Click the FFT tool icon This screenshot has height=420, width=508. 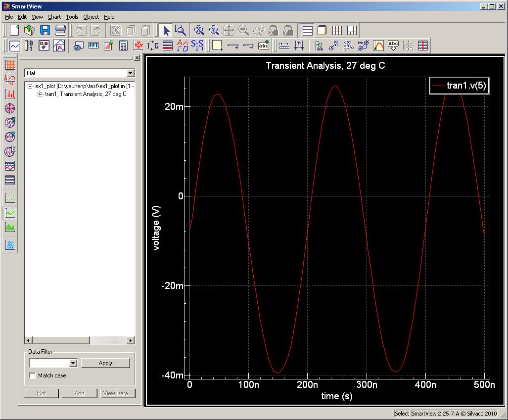tap(93, 46)
